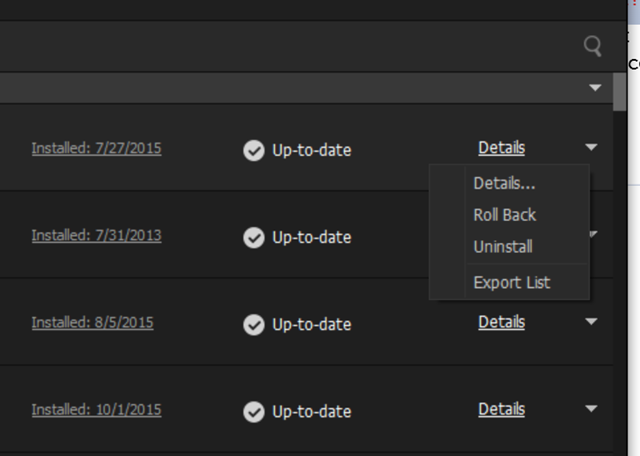The height and width of the screenshot is (456, 640).
Task: Click the search magnifier icon
Action: [x=592, y=46]
